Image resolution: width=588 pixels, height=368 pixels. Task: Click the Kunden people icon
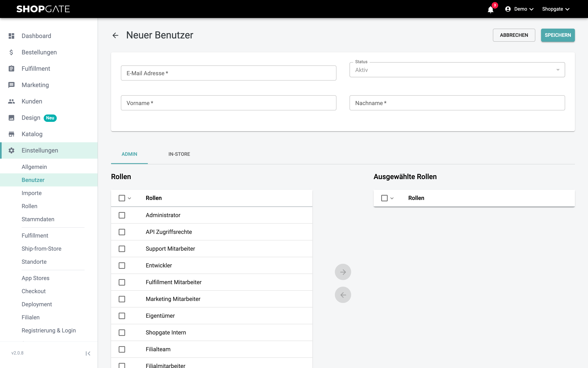[11, 101]
